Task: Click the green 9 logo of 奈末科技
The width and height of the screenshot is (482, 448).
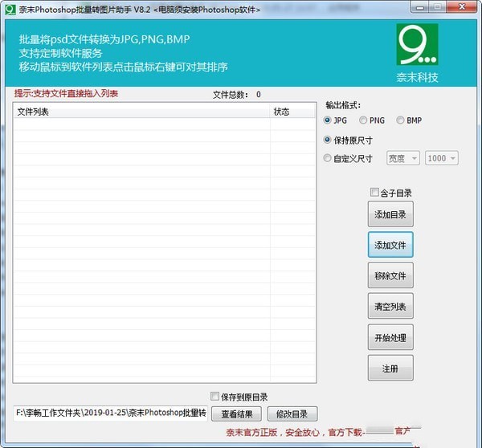Action: 417,44
